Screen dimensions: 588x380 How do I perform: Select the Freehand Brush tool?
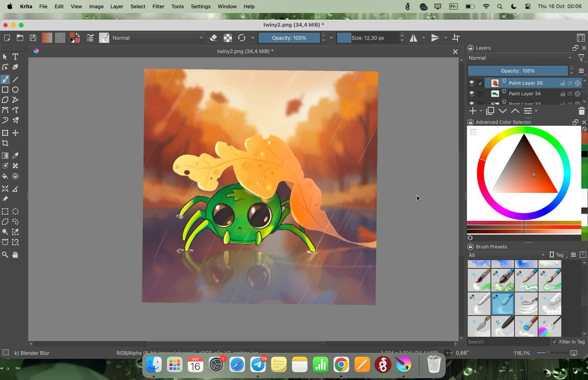(x=5, y=79)
